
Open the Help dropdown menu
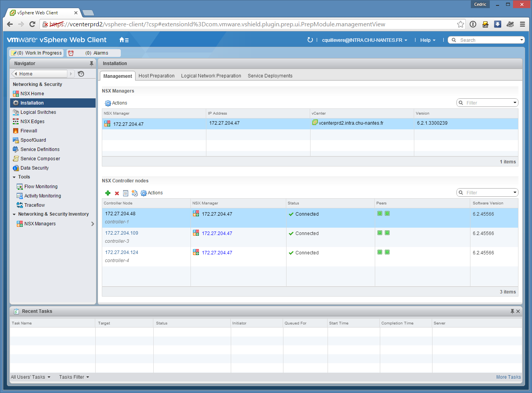(x=427, y=40)
